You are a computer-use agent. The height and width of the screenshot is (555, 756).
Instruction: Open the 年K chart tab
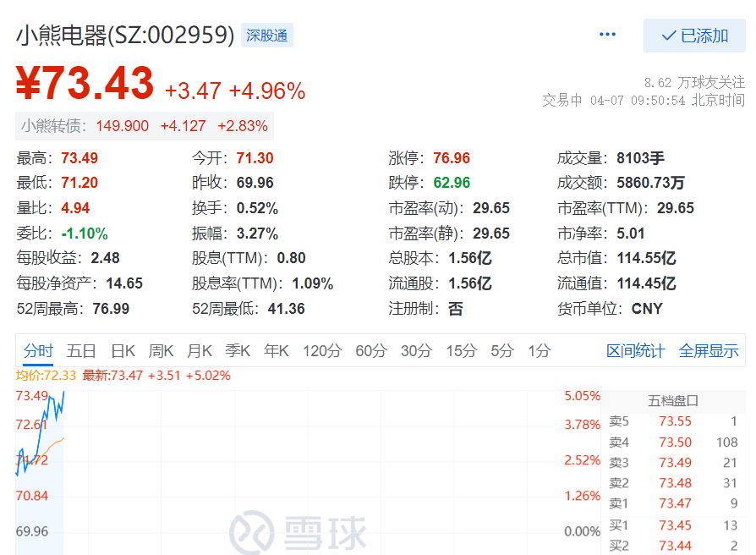pos(277,350)
